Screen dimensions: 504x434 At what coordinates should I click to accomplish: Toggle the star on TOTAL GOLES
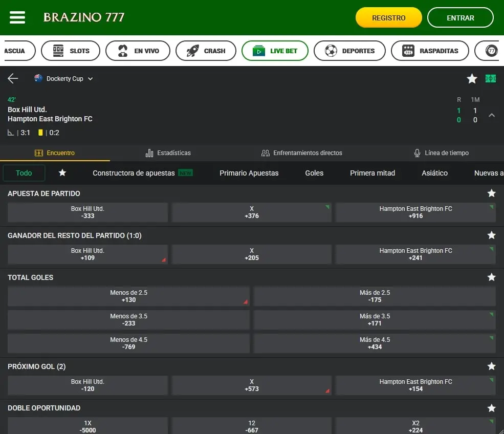pyautogui.click(x=492, y=277)
